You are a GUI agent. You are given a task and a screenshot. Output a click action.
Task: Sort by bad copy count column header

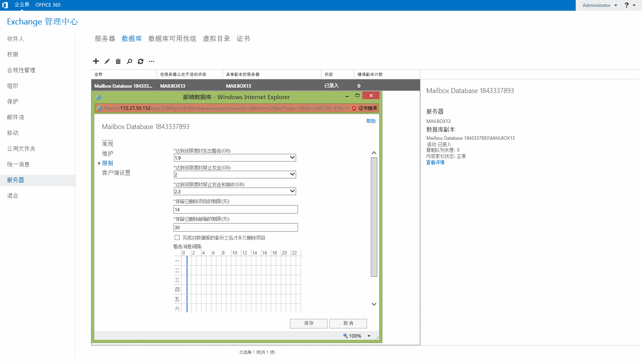click(x=387, y=74)
